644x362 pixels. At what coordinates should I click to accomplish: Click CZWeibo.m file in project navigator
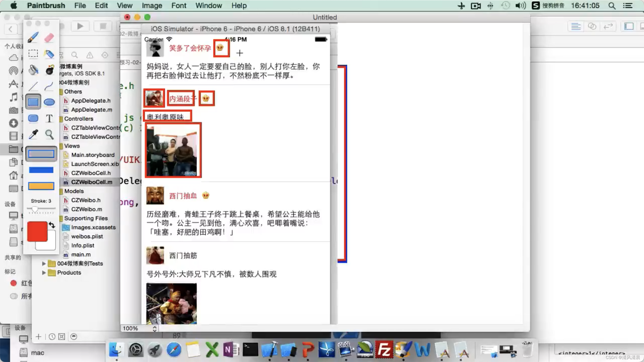[87, 209]
